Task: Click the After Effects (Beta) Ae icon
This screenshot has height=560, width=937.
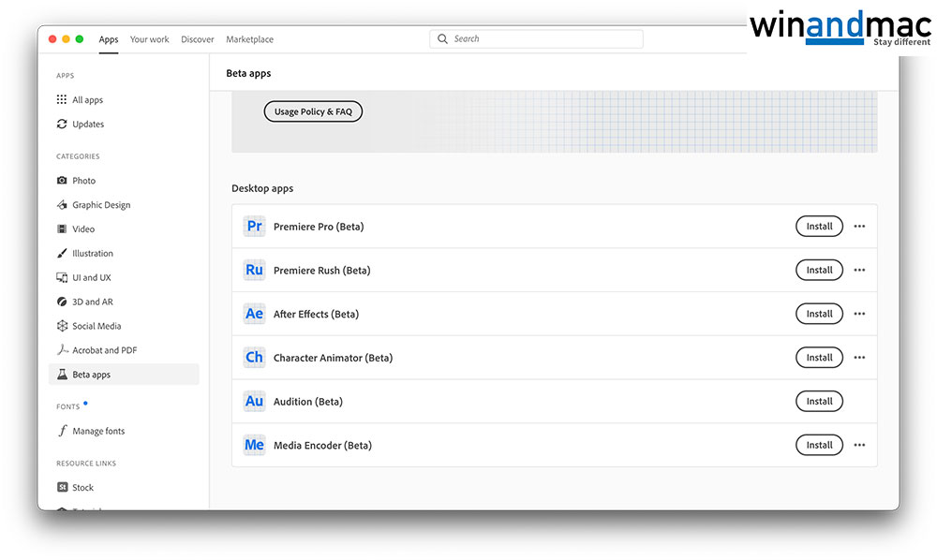Action: tap(254, 314)
